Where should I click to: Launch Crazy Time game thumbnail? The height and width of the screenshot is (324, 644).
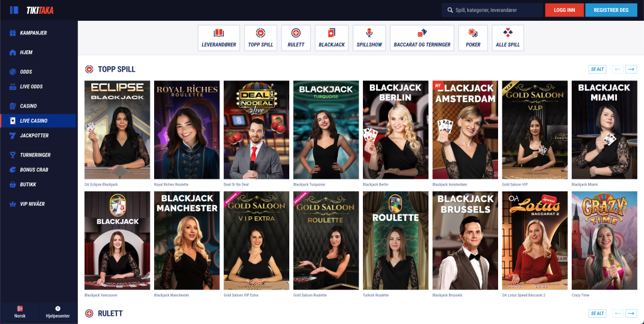click(604, 240)
